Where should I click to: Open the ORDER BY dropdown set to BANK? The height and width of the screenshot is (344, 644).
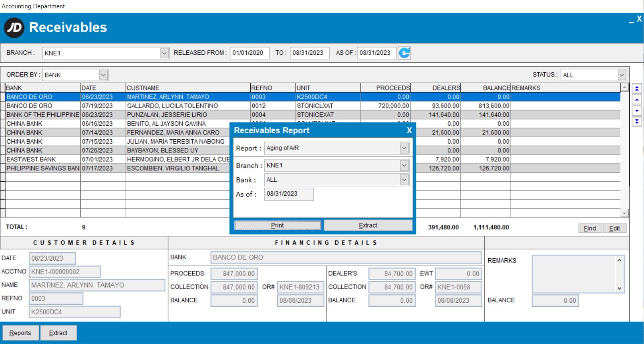click(103, 75)
